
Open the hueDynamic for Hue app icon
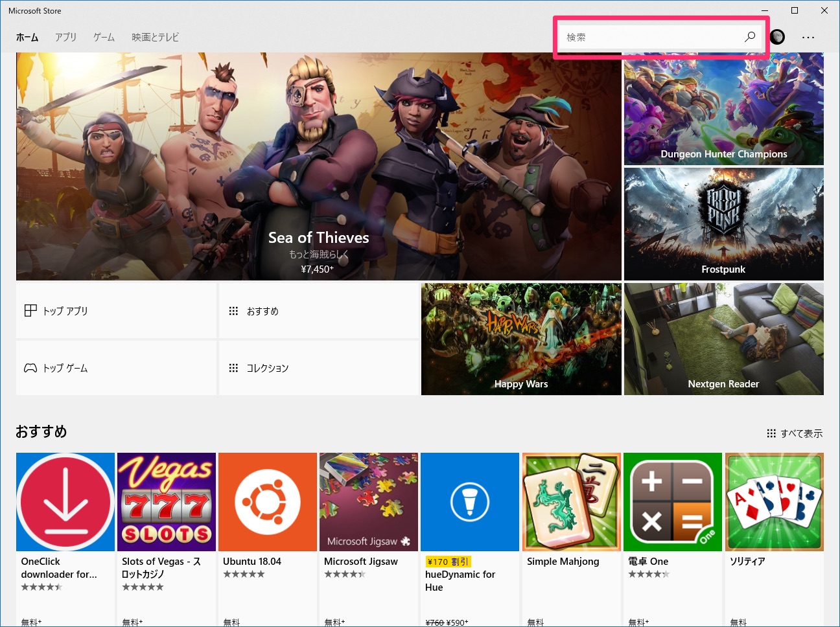click(x=470, y=502)
